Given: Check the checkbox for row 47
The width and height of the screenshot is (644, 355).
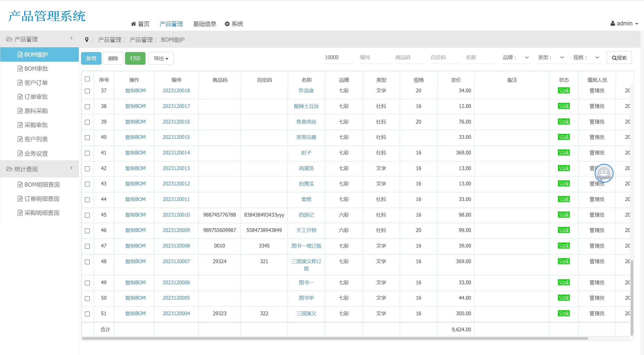Looking at the screenshot, I should point(87,246).
